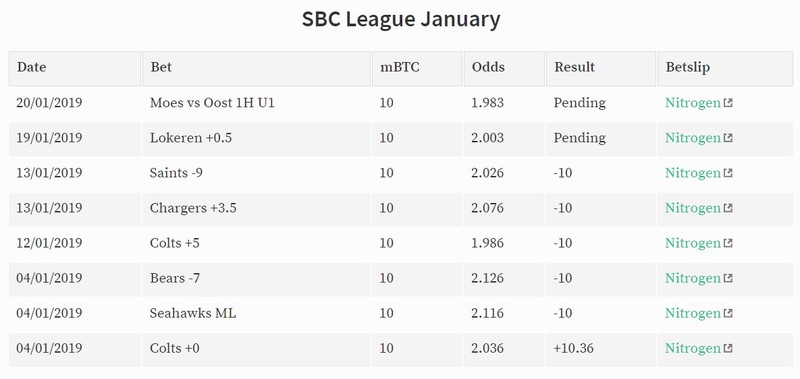Open Nitrogen betslip for Lokeren +0.5 bet
Viewport: 800px width, 379px height.
693,138
